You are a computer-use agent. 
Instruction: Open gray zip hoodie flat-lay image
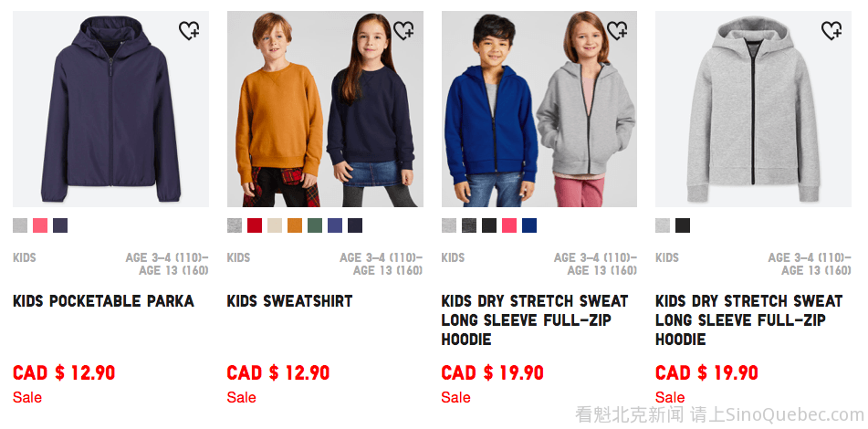click(x=753, y=109)
